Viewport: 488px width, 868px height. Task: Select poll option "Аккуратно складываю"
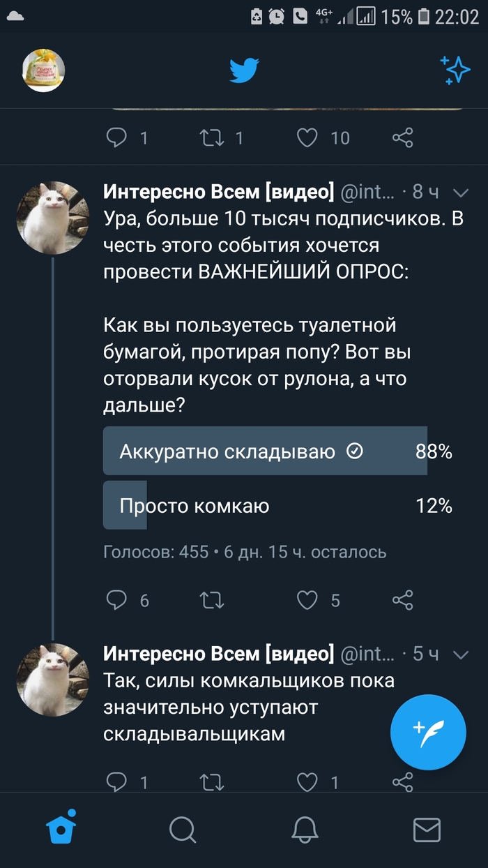coord(265,451)
